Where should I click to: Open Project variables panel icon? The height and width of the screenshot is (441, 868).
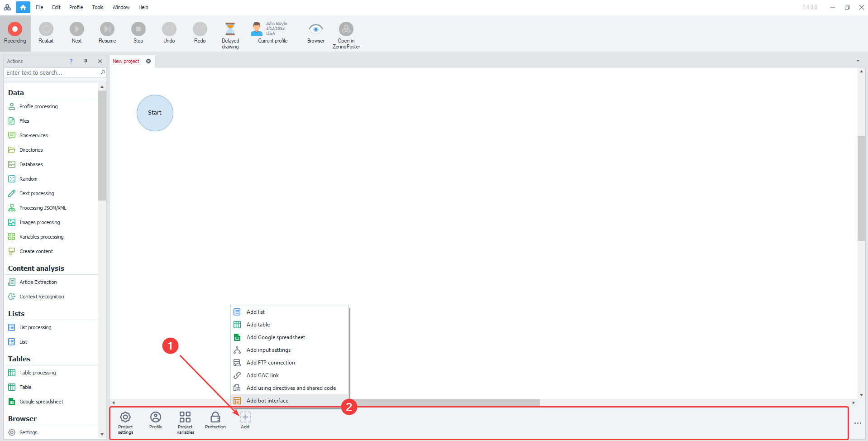click(185, 417)
